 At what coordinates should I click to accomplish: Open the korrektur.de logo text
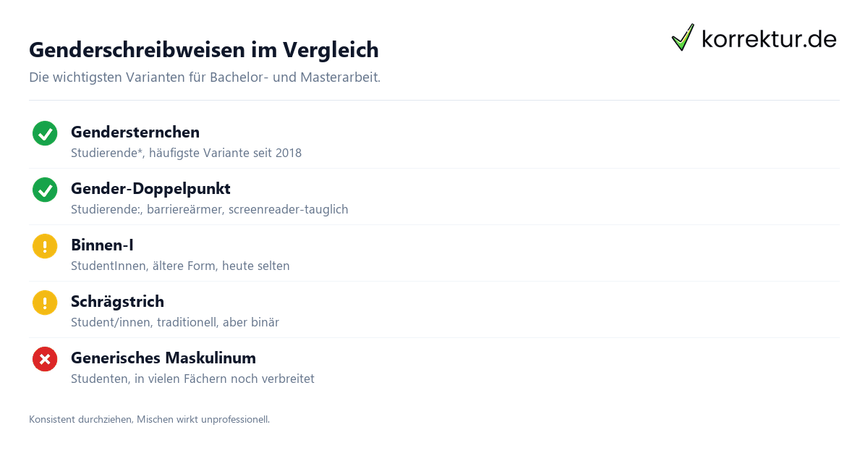tap(769, 38)
